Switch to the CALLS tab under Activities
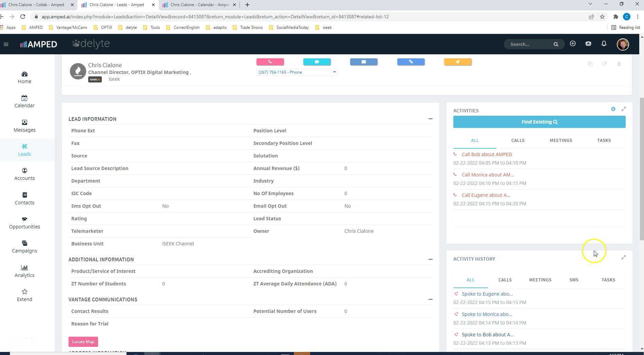 coord(518,140)
